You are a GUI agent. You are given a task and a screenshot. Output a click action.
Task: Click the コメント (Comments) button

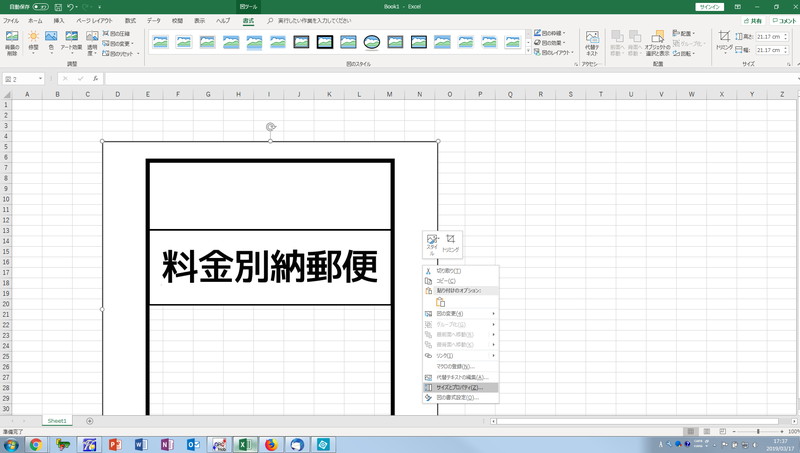point(784,21)
